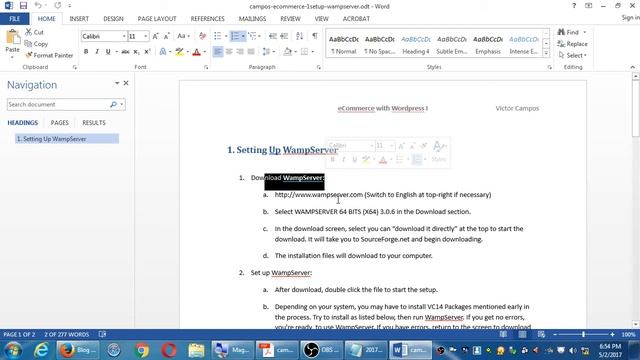Click the Line Spacing icon
Image resolution: width=640 pixels, height=360 pixels.
tap(266, 52)
